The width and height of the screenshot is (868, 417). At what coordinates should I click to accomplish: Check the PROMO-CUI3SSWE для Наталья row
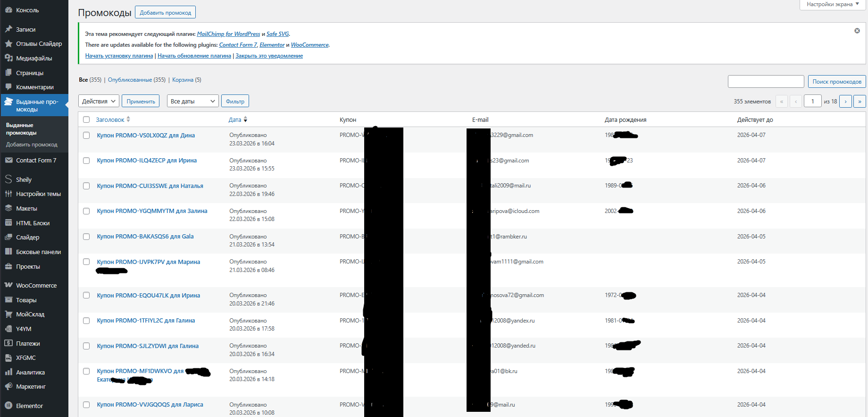(86, 186)
